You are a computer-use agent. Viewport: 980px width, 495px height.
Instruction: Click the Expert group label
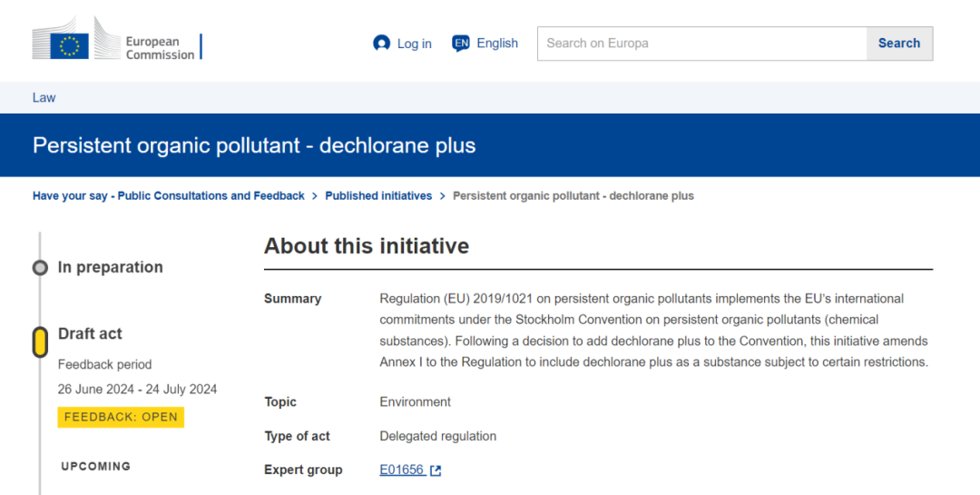(303, 470)
